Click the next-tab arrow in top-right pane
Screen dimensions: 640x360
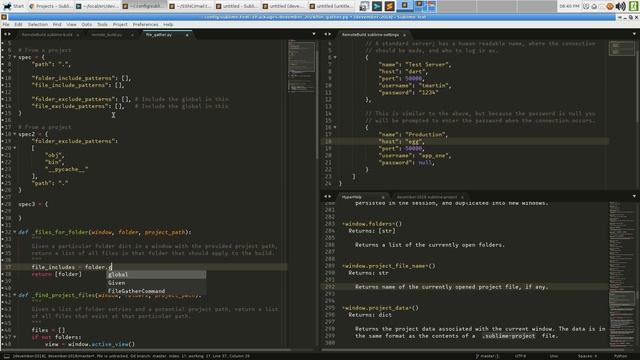(330, 34)
